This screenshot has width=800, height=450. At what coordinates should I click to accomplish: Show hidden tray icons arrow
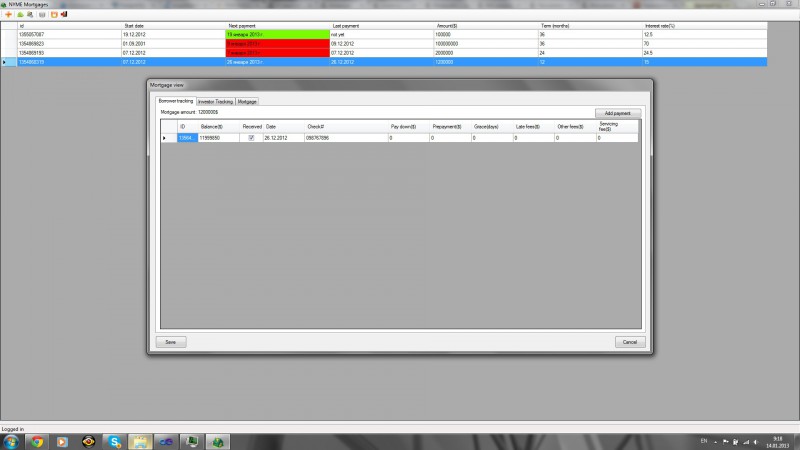(715, 442)
